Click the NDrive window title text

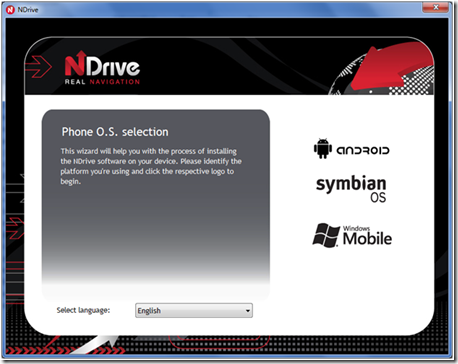pos(28,10)
